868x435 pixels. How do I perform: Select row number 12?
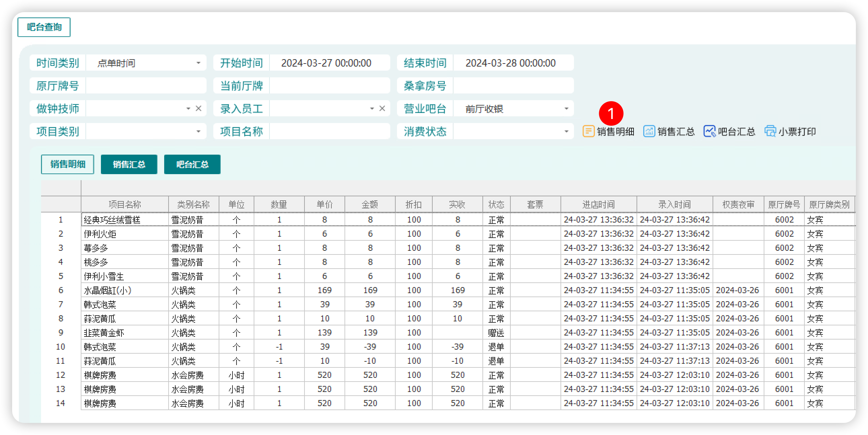coord(61,375)
